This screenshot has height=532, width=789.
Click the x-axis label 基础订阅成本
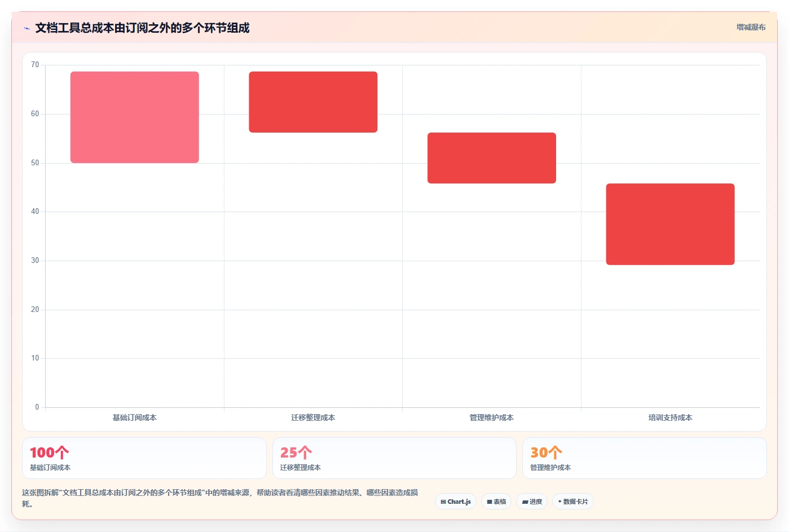pyautogui.click(x=135, y=418)
